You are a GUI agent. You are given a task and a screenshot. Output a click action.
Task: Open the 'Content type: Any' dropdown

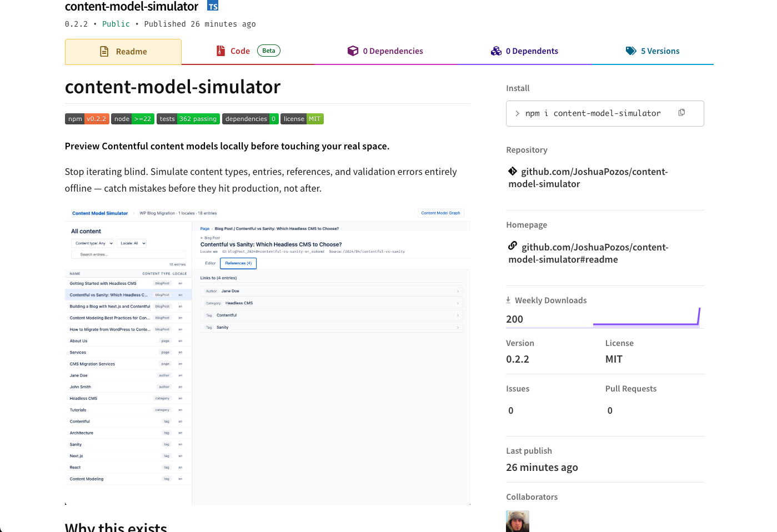pyautogui.click(x=92, y=243)
